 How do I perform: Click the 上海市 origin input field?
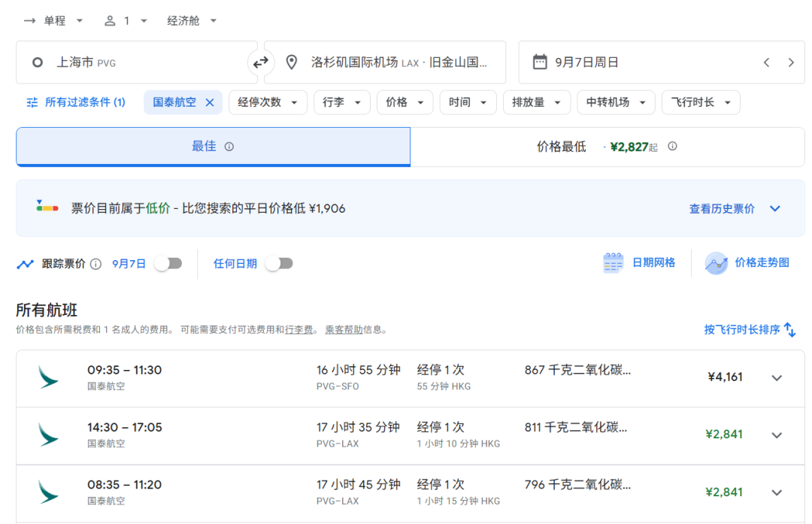[135, 62]
